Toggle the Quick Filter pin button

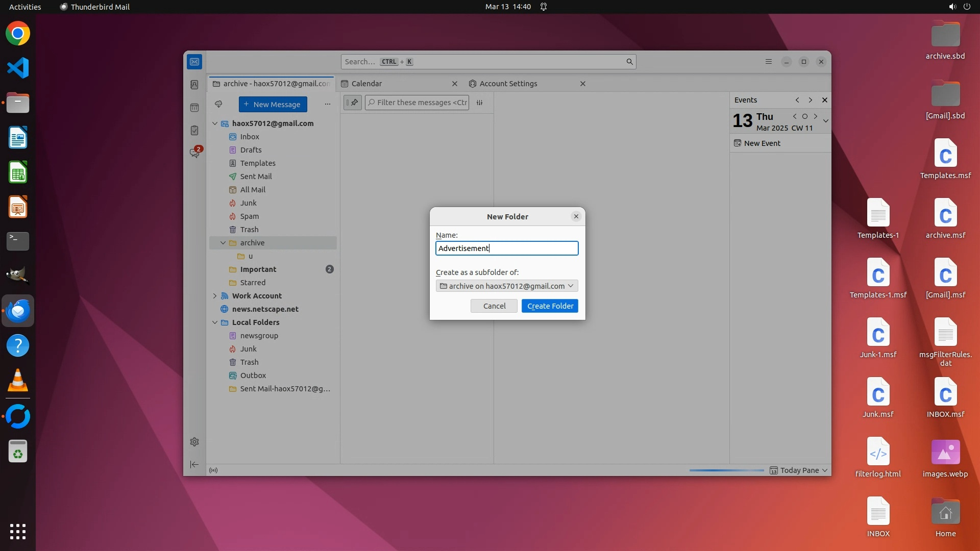(x=353, y=103)
